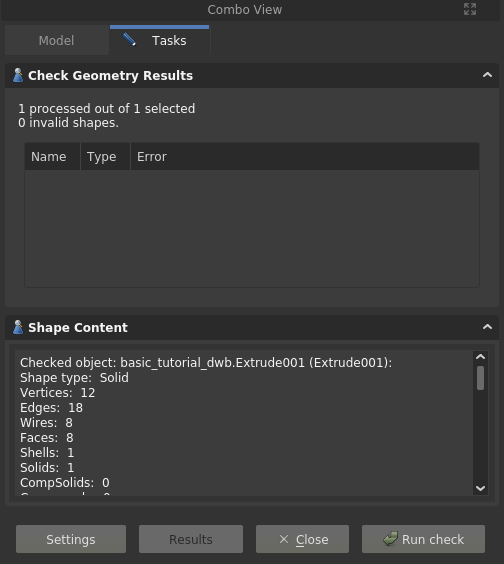
Task: Open the Settings button
Action: click(71, 539)
